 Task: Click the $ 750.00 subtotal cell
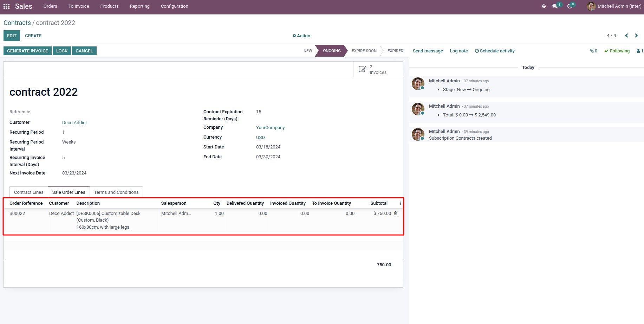pos(382,214)
